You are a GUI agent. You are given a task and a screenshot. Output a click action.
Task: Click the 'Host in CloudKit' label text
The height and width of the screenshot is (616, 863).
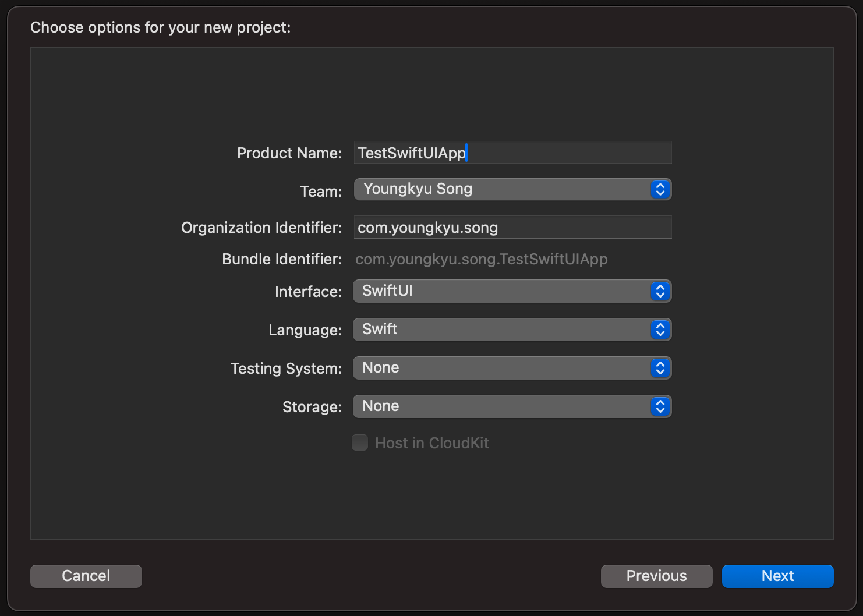[431, 443]
